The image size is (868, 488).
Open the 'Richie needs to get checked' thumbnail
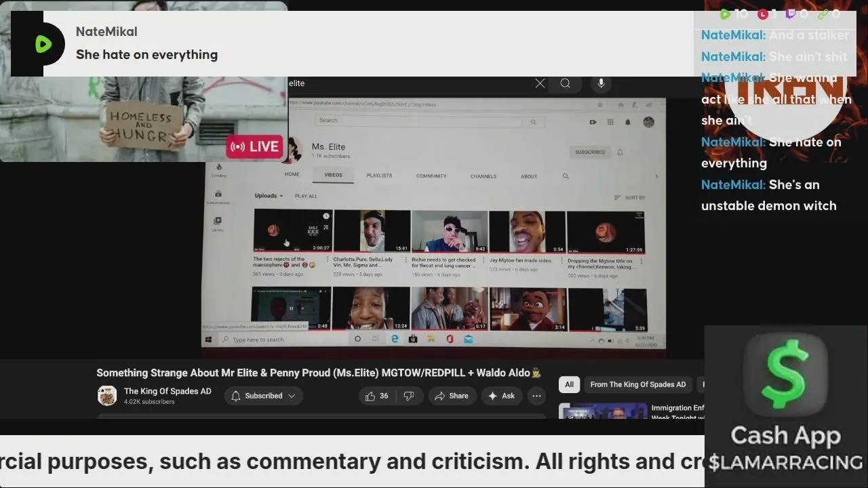pyautogui.click(x=450, y=231)
